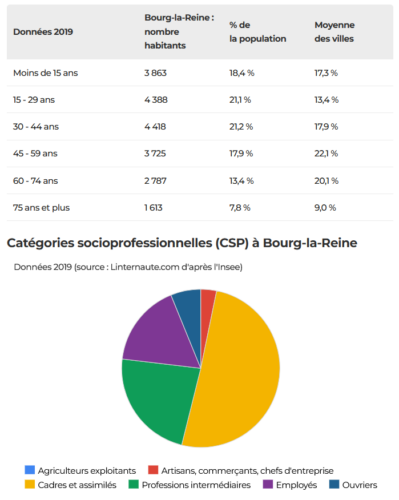Viewport: 399px width, 500px height.
Task: Click the Cadres et assimilés yellow legend swatch
Action: [x=30, y=484]
